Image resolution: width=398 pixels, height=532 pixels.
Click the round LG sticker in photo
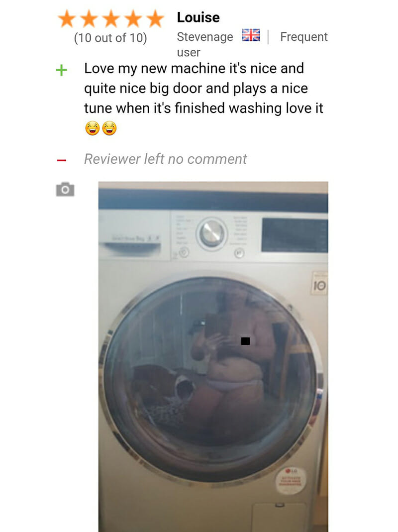291,480
